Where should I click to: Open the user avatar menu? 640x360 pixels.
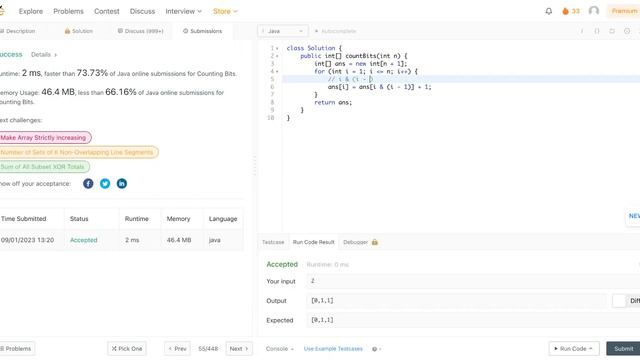click(x=594, y=11)
